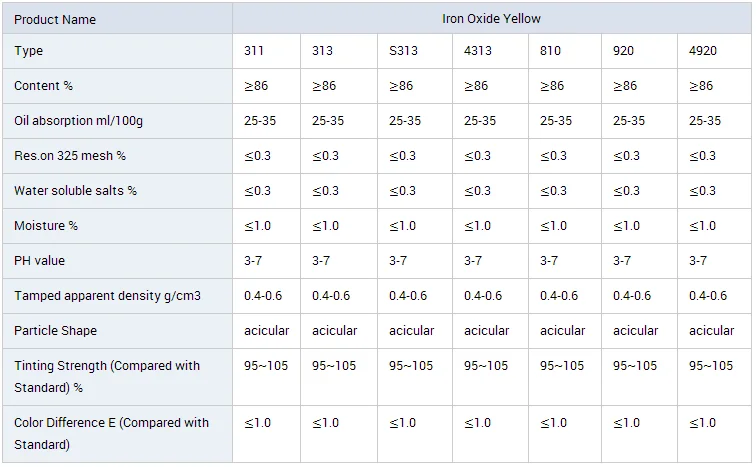Select the Res.on 325 mesh % label
This screenshot has height=467, width=756.
tap(70, 156)
